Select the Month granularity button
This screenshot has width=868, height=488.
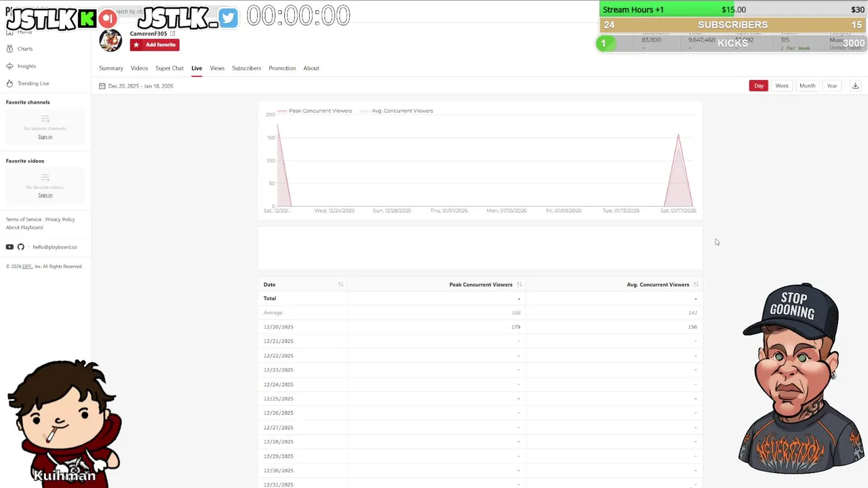[807, 85]
